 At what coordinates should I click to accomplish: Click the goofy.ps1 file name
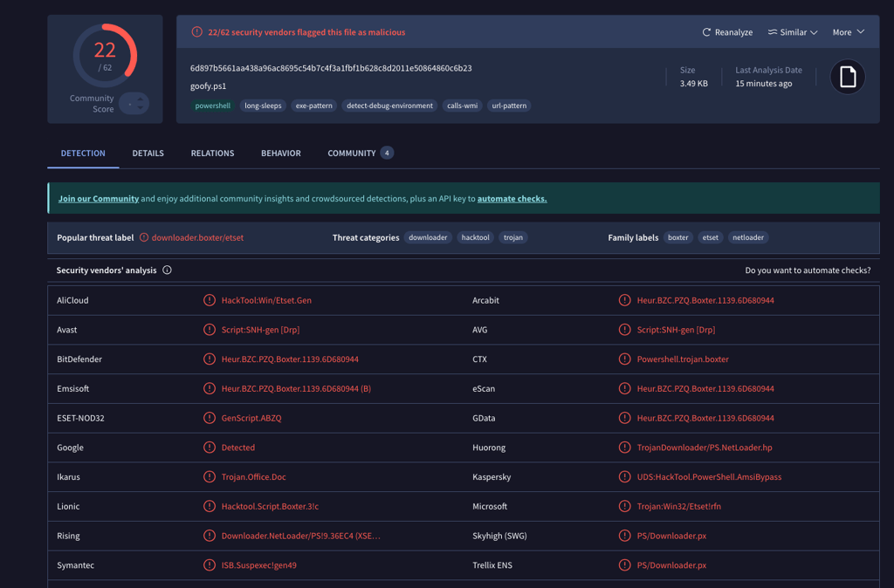point(208,86)
